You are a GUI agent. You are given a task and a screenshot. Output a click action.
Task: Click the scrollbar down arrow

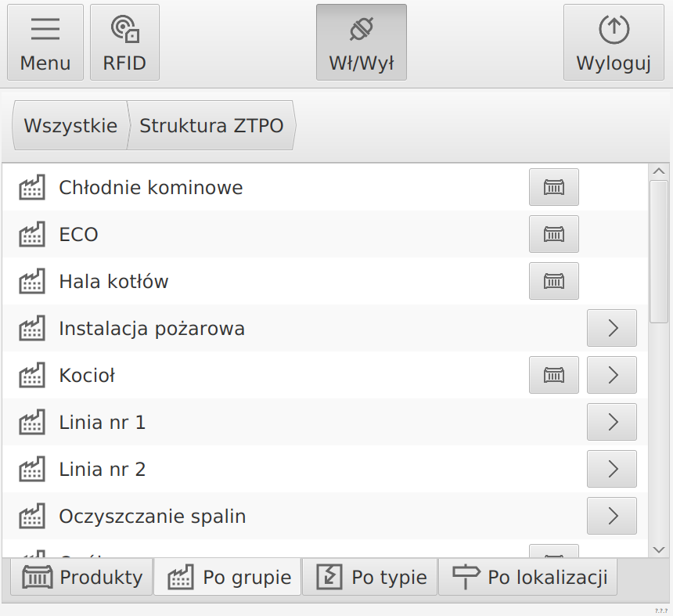tap(658, 549)
